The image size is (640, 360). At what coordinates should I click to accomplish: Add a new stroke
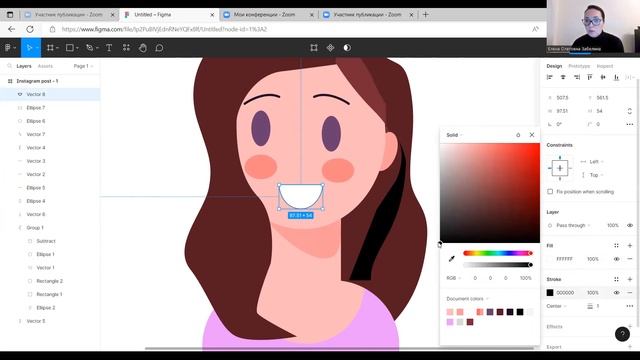point(630,279)
